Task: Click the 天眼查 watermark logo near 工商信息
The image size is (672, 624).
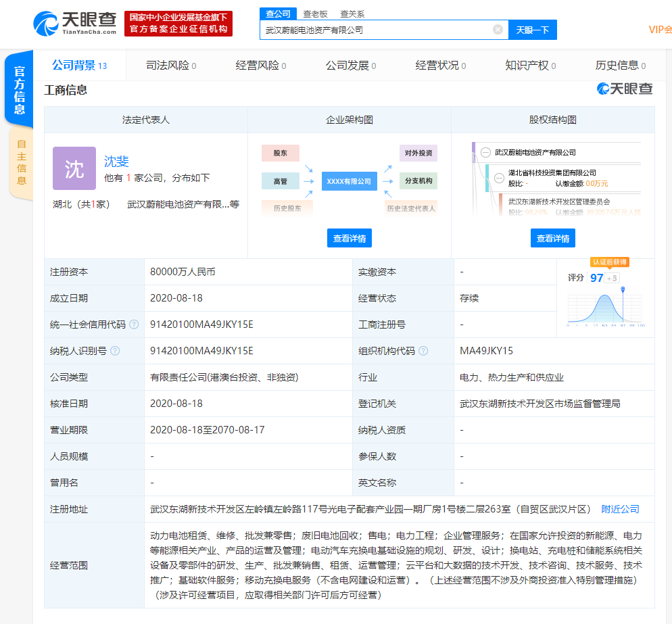Action: (624, 89)
